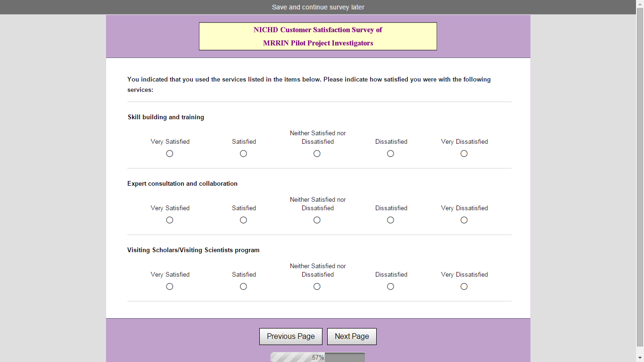
Task: Go back with the Previous Page button
Action: 291,337
